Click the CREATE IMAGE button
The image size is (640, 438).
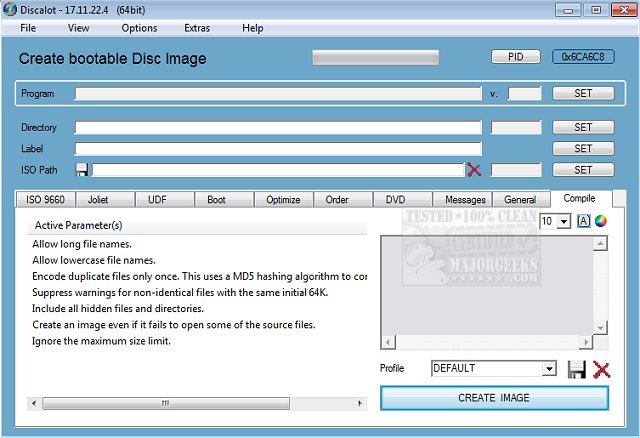(494, 398)
